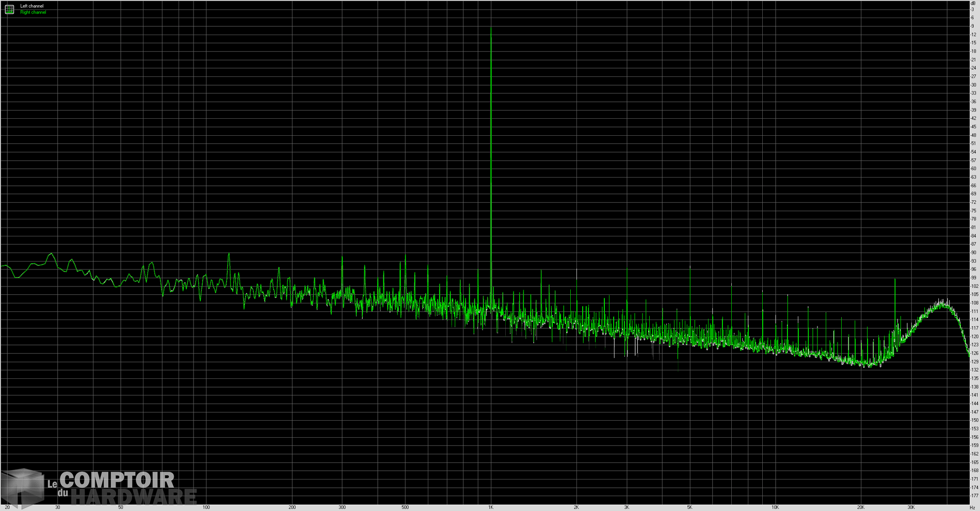Click the Comptoir du Hardware cube logo

pos(23,487)
